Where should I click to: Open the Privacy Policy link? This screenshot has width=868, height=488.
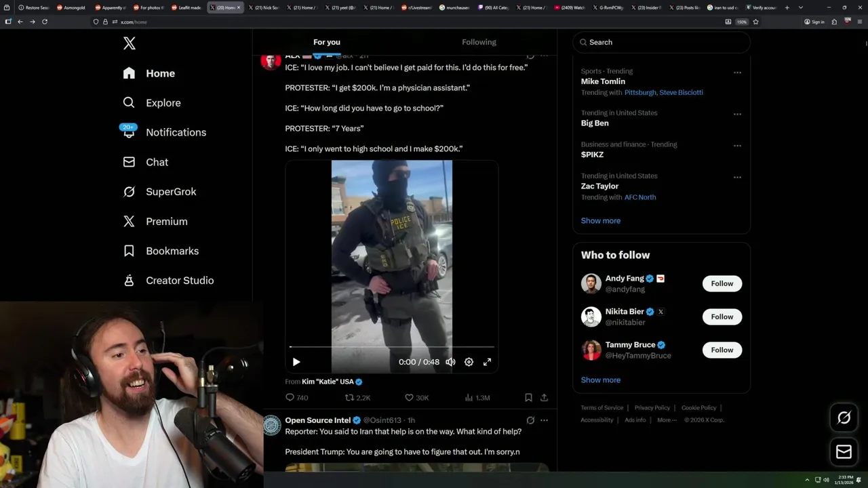pyautogui.click(x=652, y=408)
